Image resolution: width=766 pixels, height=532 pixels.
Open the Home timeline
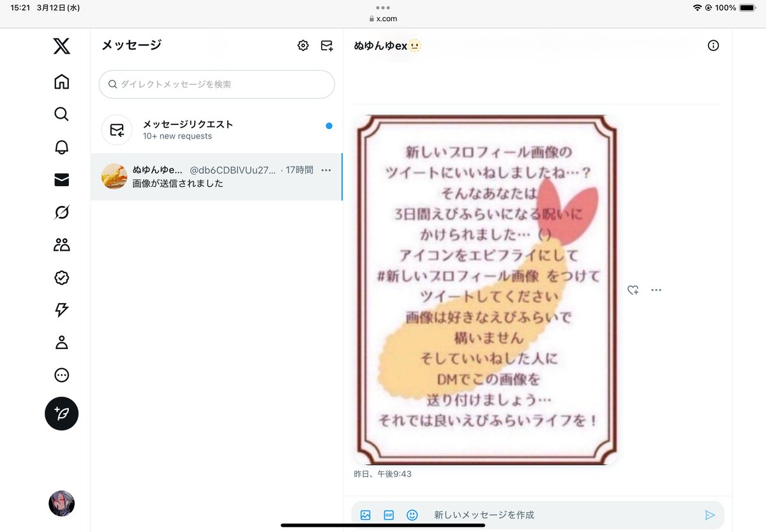point(61,82)
